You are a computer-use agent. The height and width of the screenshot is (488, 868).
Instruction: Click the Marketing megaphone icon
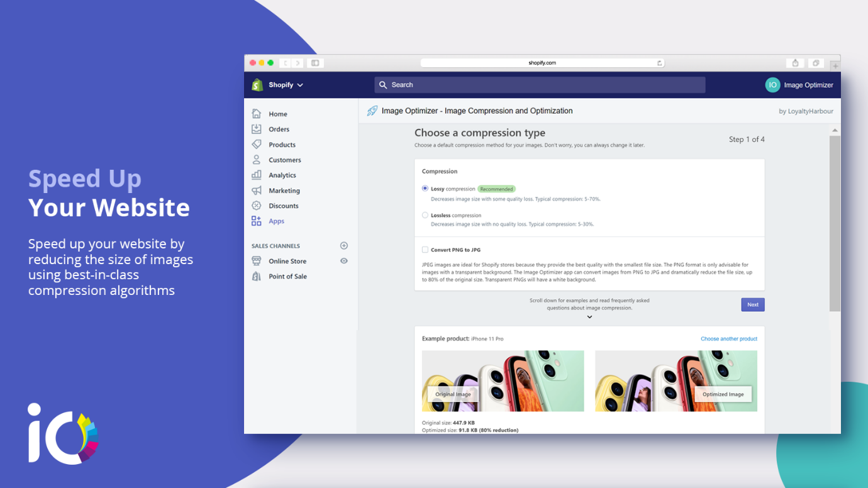257,191
